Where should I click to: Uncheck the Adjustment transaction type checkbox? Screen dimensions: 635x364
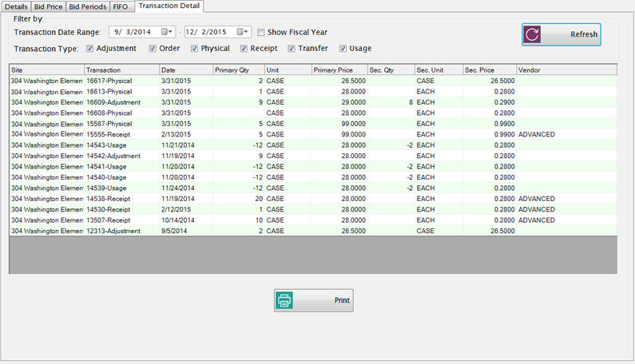coord(89,49)
